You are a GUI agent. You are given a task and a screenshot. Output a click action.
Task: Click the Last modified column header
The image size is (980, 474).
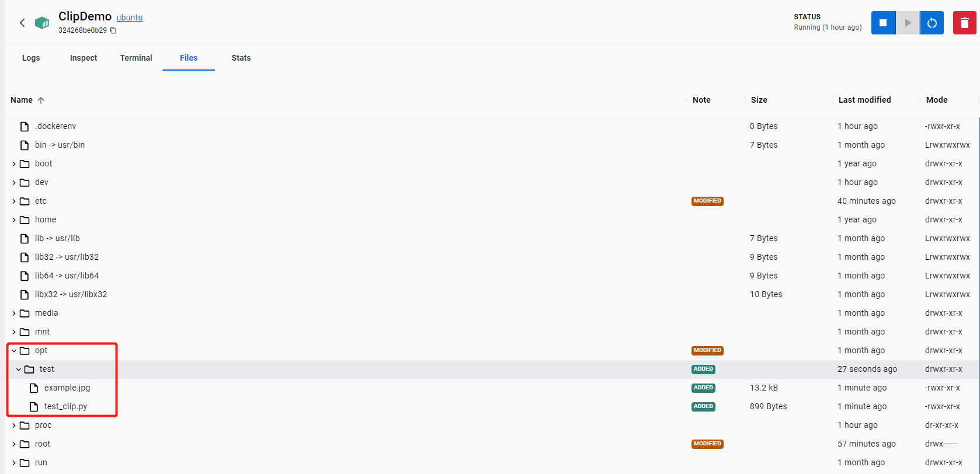point(864,100)
